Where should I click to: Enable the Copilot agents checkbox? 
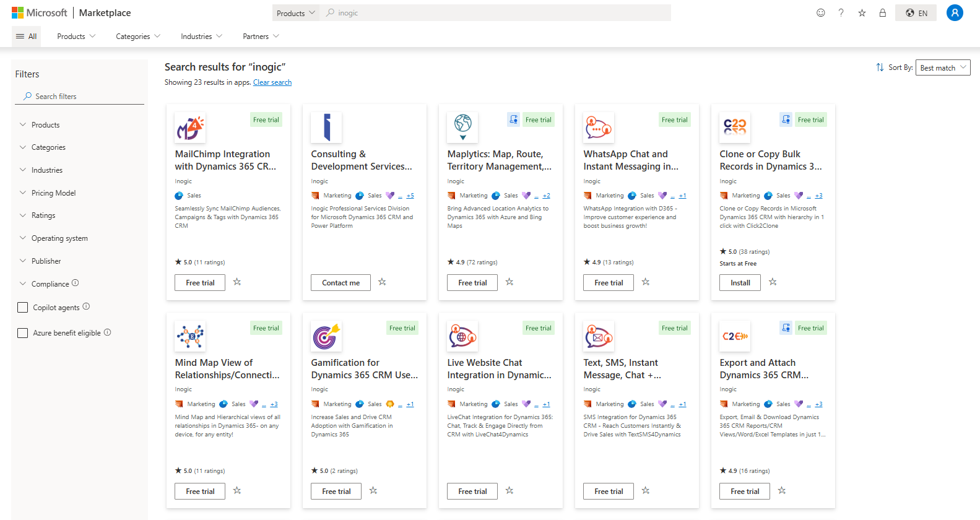point(23,308)
